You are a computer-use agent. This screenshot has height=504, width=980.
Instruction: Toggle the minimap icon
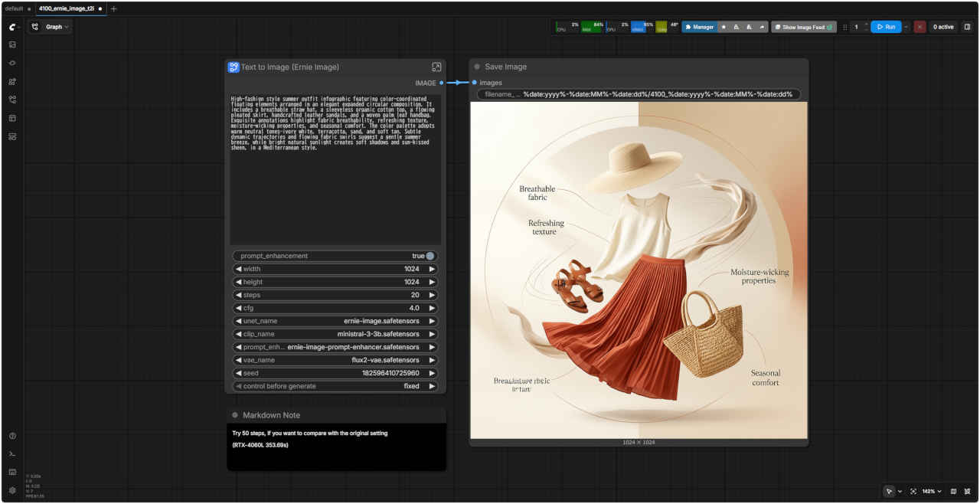953,491
